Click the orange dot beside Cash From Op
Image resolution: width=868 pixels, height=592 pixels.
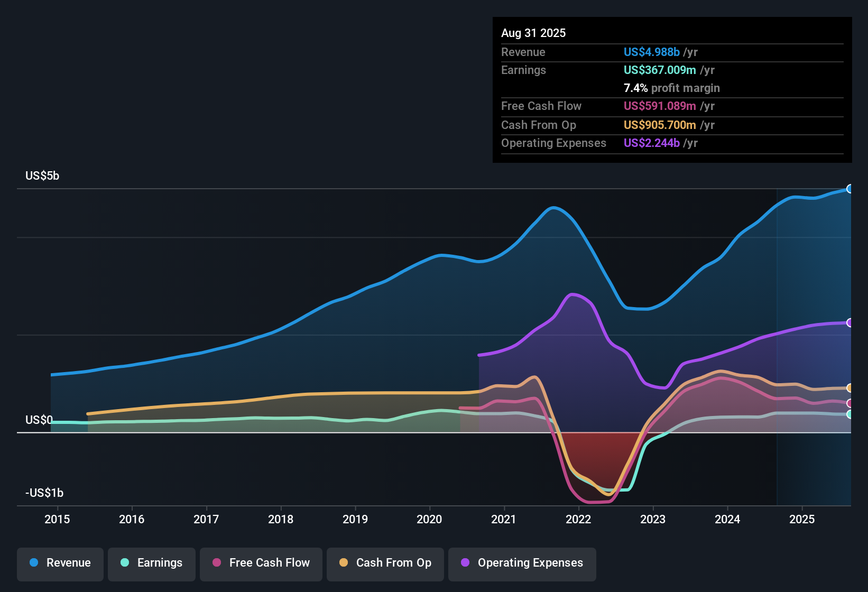pyautogui.click(x=344, y=563)
